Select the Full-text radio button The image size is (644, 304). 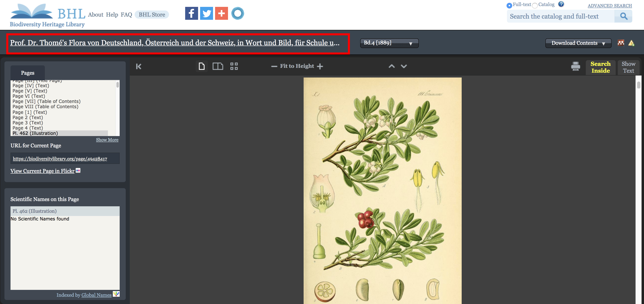(x=509, y=5)
